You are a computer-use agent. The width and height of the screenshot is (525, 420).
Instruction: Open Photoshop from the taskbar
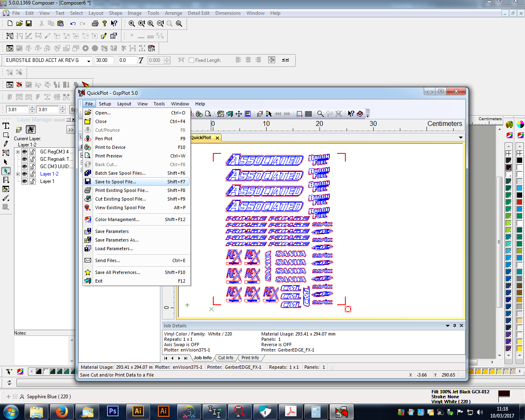(x=112, y=411)
